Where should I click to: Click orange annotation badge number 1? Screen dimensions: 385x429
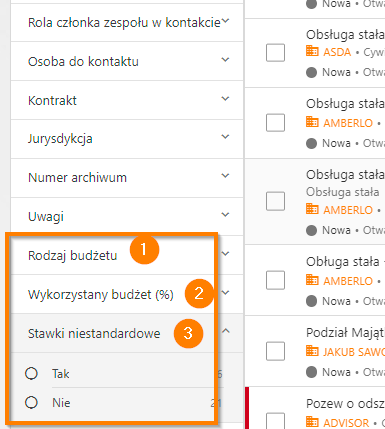click(144, 249)
